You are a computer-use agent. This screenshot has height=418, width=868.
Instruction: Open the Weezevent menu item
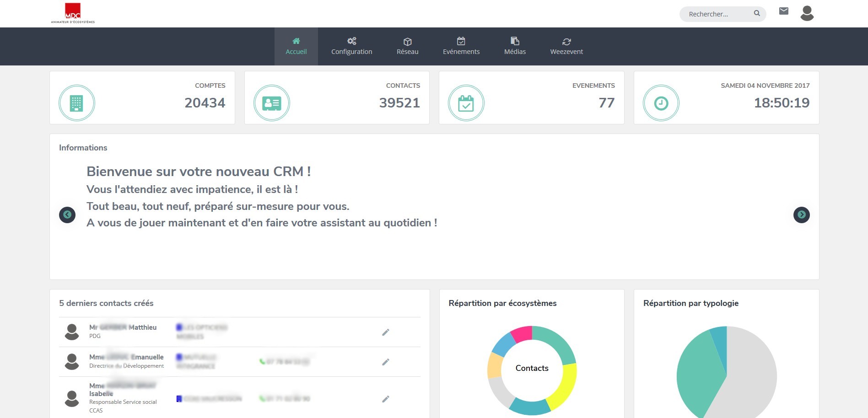tap(566, 46)
